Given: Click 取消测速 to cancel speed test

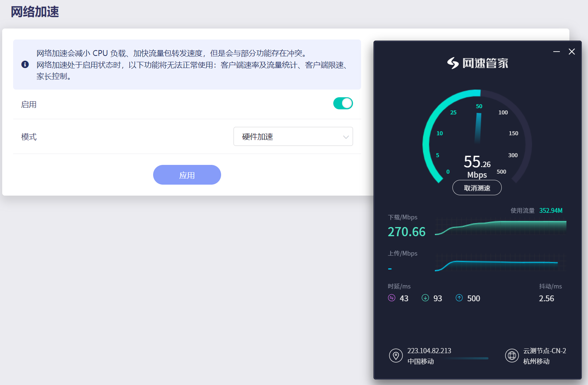Looking at the screenshot, I should [477, 188].
